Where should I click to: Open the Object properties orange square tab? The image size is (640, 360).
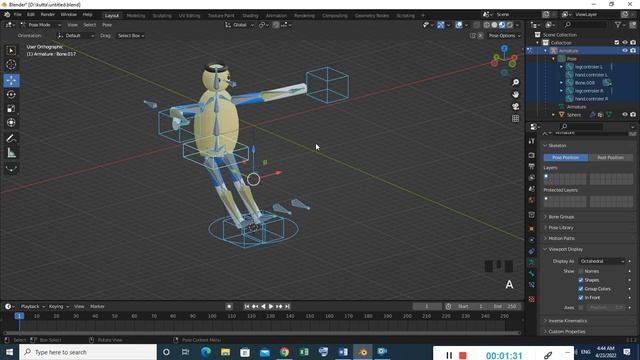point(531,229)
